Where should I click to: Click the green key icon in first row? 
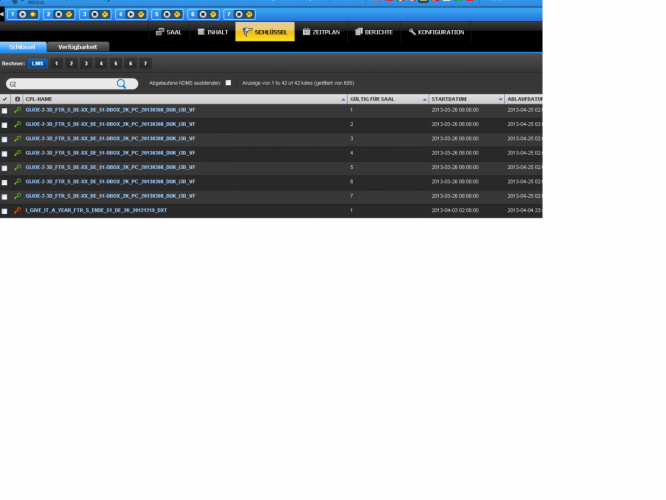coord(17,110)
